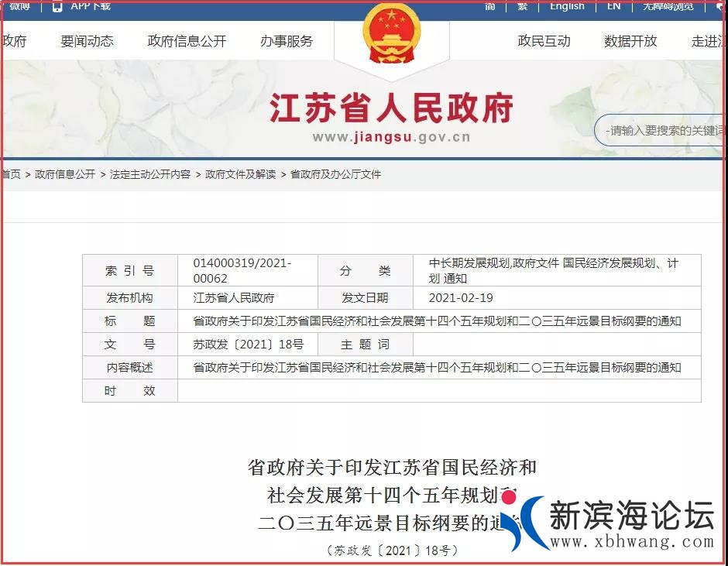Go to 政府文件及解读 breadcrumb
728x566 pixels.
[240, 175]
